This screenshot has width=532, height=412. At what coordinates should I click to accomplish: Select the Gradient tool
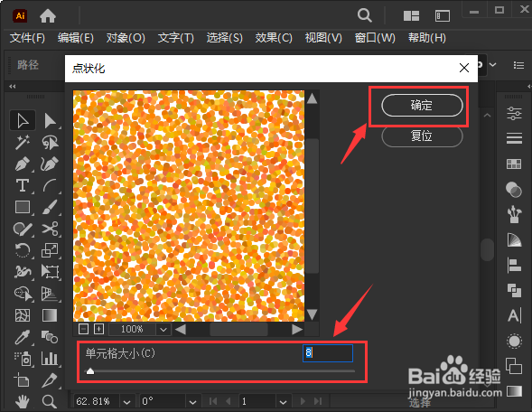[50, 315]
